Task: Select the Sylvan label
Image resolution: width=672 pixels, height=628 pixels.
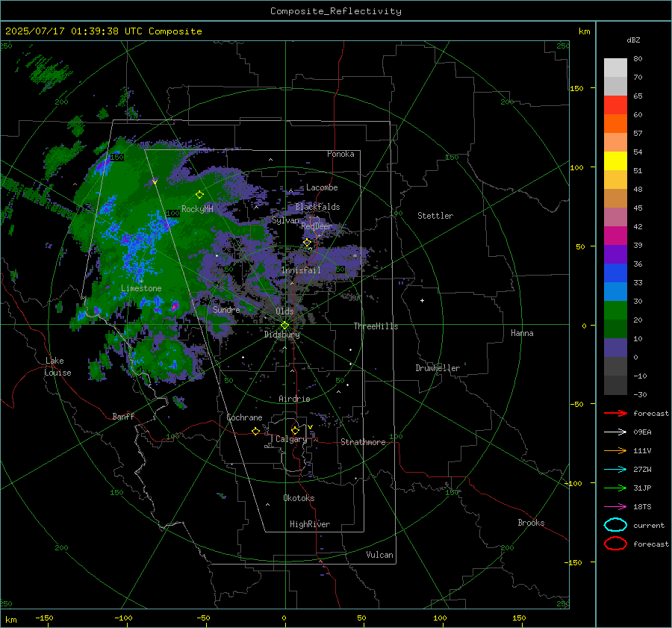Action: [x=285, y=220]
